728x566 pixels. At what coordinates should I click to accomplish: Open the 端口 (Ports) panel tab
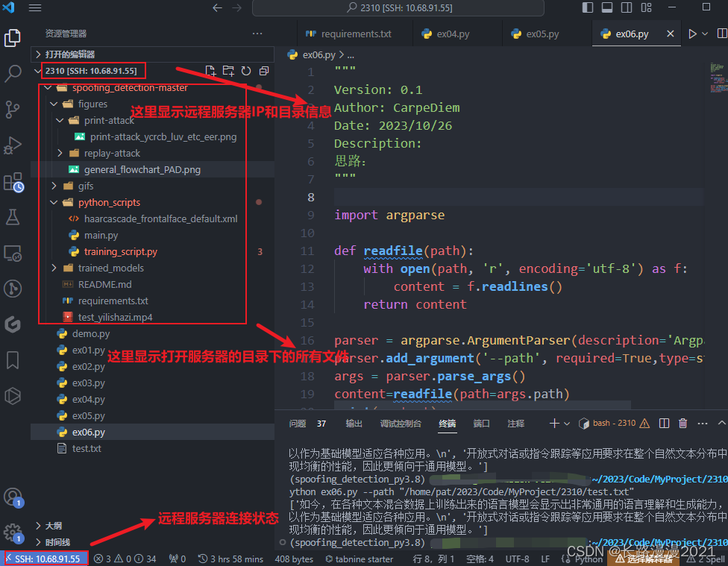coord(481,424)
